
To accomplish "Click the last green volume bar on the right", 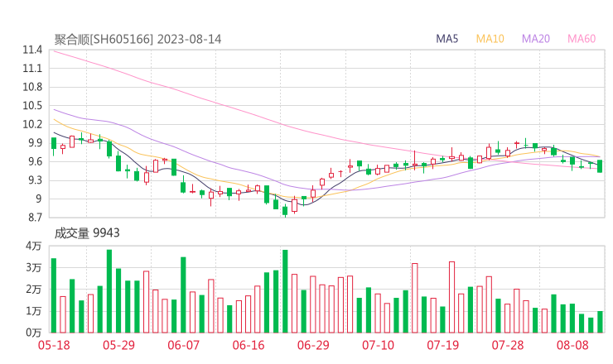I will coord(600,322).
